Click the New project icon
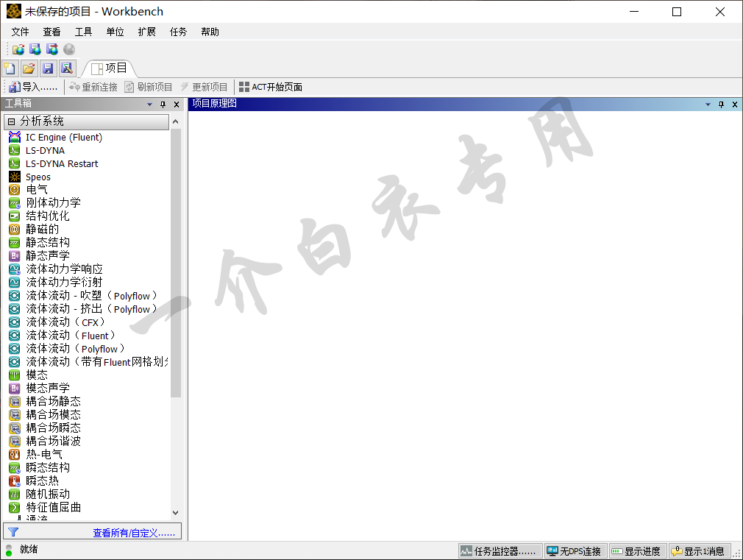The image size is (743, 560). tap(10, 68)
